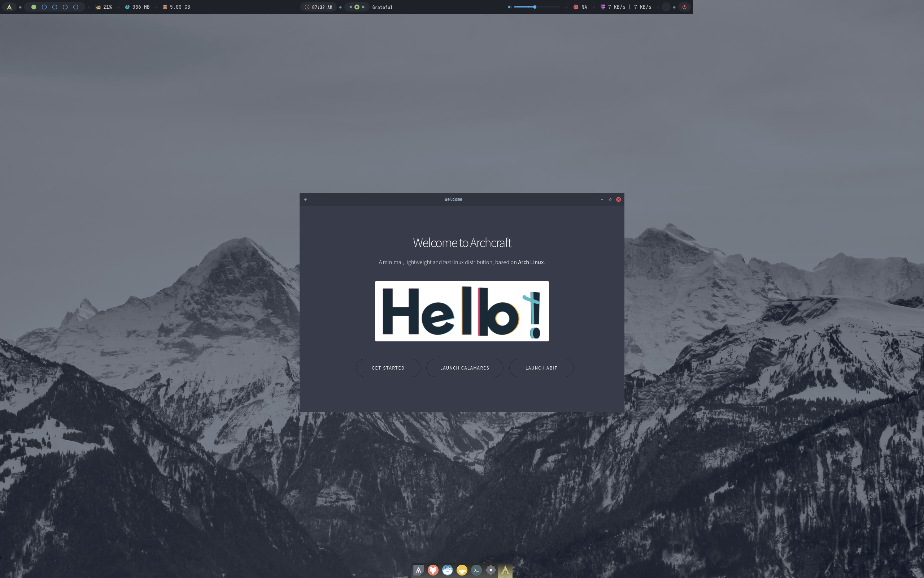Launch the terminal from the dock
This screenshot has width=924, height=578.
coord(476,570)
